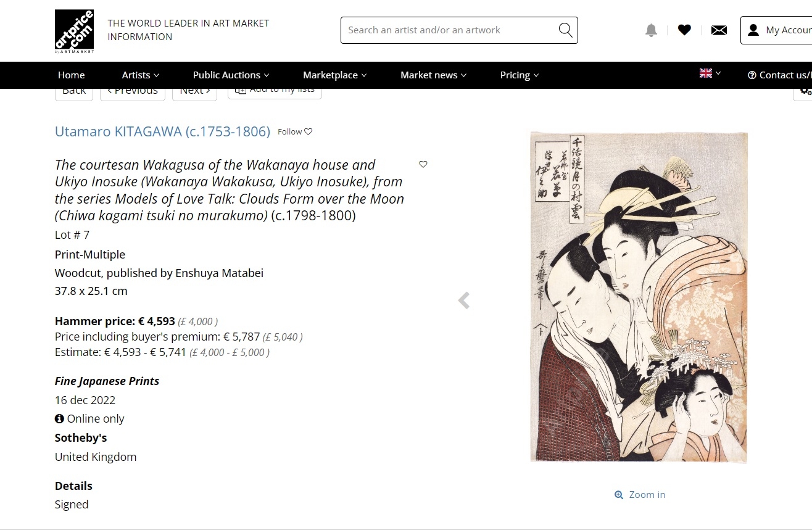
Task: Click the My Account user icon
Action: click(753, 30)
